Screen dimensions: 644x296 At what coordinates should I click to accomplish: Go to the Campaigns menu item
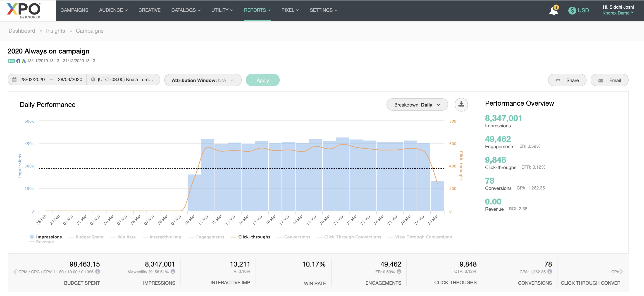pos(74,10)
